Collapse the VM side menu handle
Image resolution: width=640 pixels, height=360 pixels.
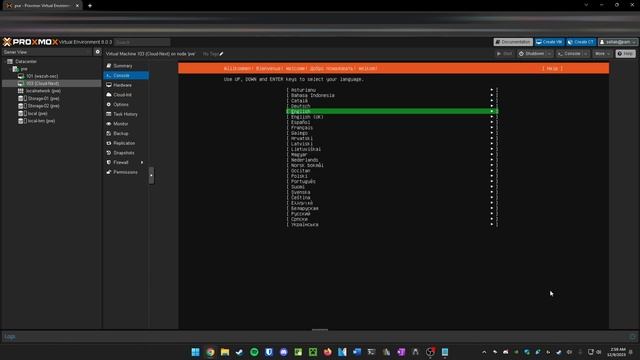click(x=151, y=176)
